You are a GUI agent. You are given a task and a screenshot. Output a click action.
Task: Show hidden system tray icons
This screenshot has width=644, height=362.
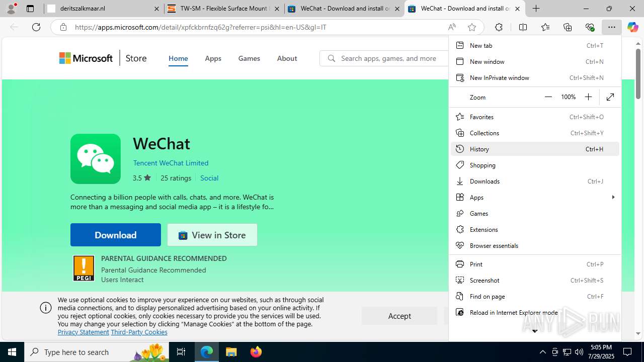542,352
